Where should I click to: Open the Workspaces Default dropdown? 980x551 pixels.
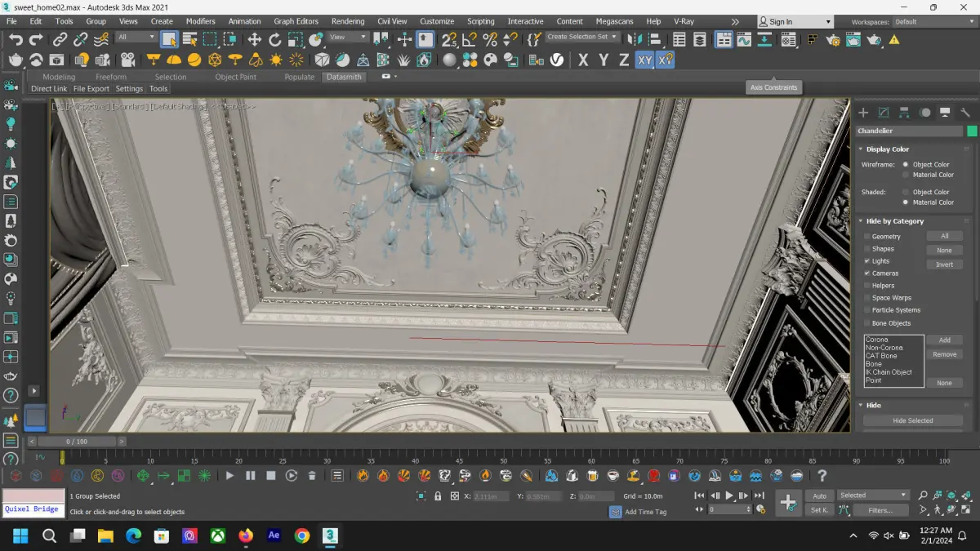click(933, 22)
